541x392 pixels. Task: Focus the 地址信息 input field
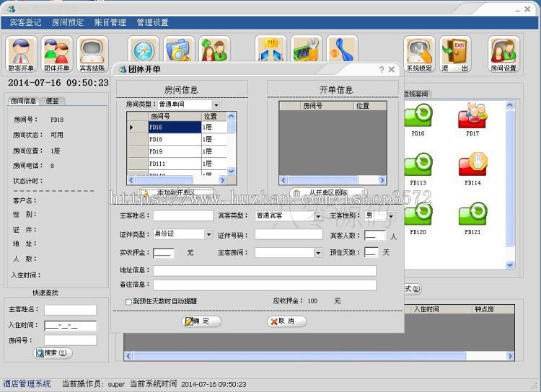(x=265, y=271)
